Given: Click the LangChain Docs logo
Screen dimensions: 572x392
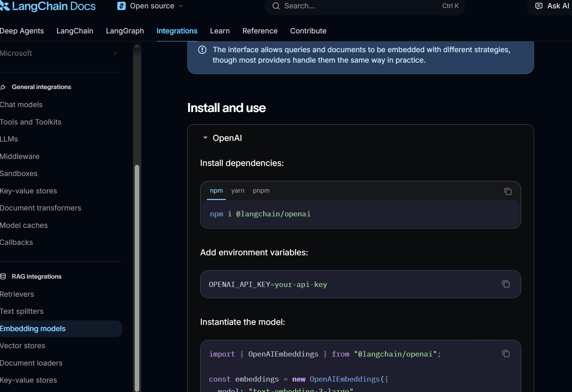Looking at the screenshot, I should pyautogui.click(x=48, y=6).
